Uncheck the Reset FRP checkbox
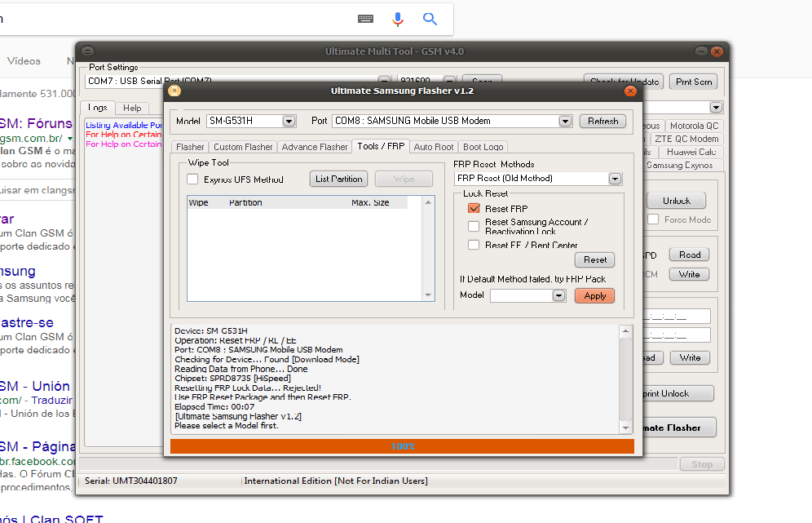Image resolution: width=812 pixels, height=523 pixels. (474, 208)
